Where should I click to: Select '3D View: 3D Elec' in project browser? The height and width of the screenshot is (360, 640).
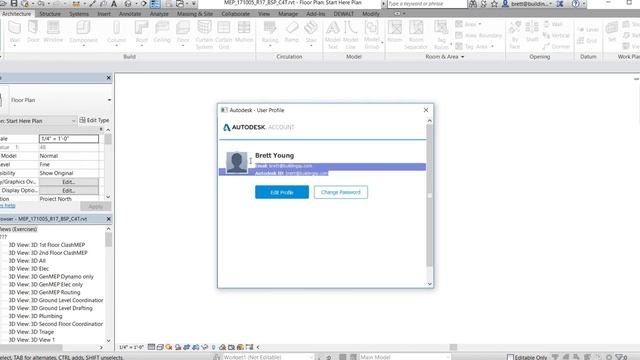click(29, 269)
